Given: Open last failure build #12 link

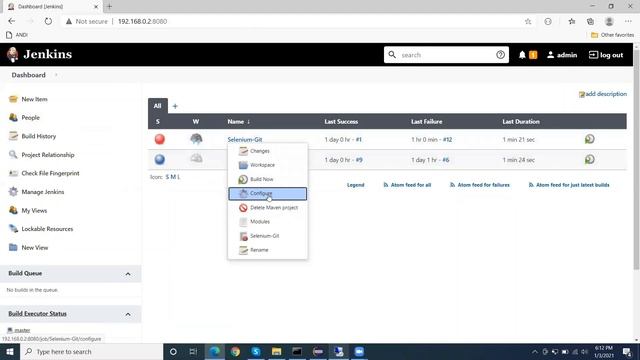Looking at the screenshot, I should click(447, 140).
